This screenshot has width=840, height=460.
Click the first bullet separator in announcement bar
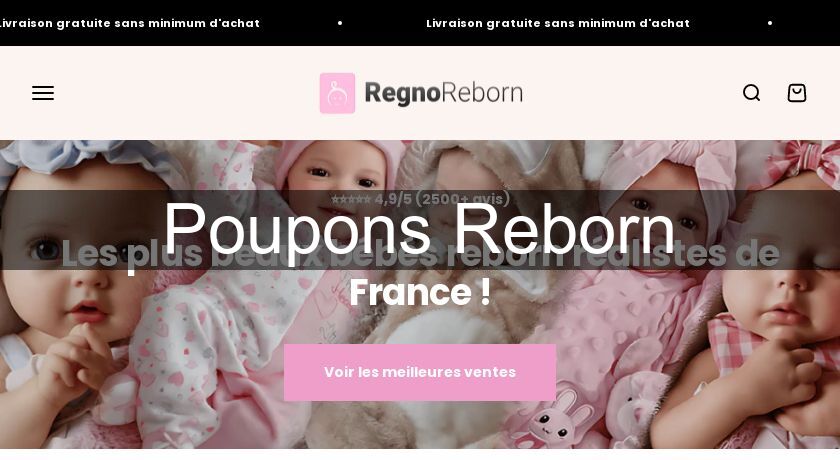click(x=340, y=23)
